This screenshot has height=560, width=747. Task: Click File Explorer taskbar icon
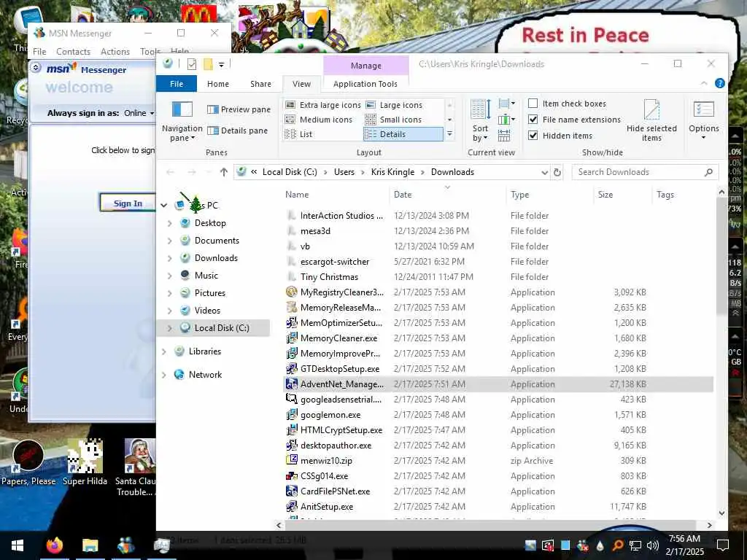[90, 545]
